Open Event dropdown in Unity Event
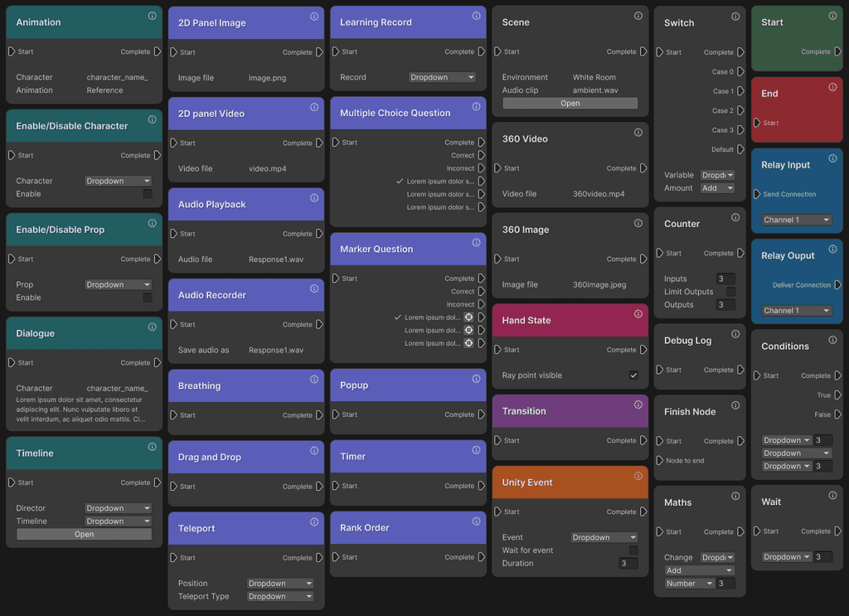This screenshot has width=849, height=616. coord(604,537)
